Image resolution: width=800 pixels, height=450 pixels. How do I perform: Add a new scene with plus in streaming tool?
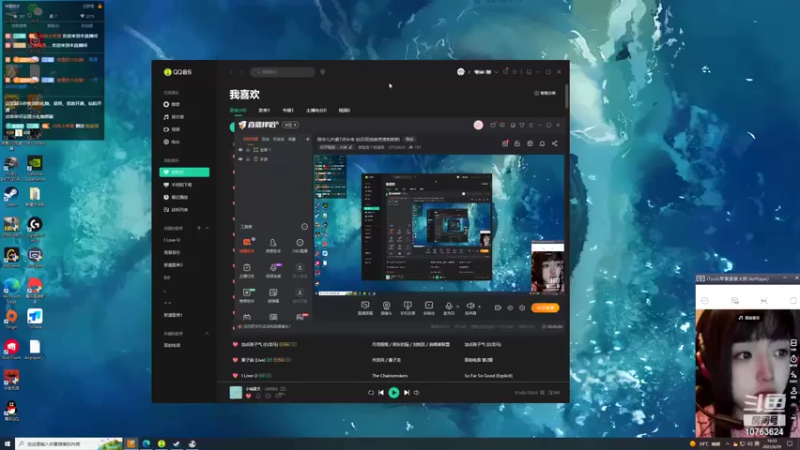tap(307, 139)
